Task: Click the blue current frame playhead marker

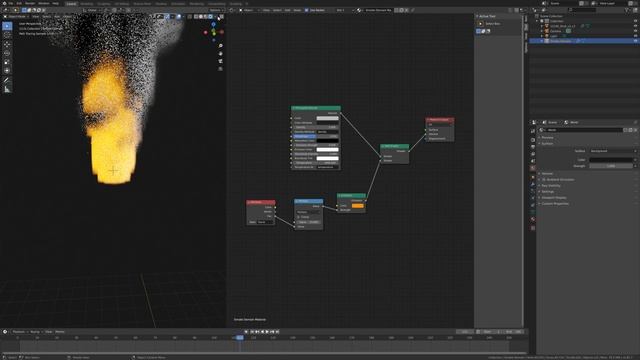Action: pos(240,338)
